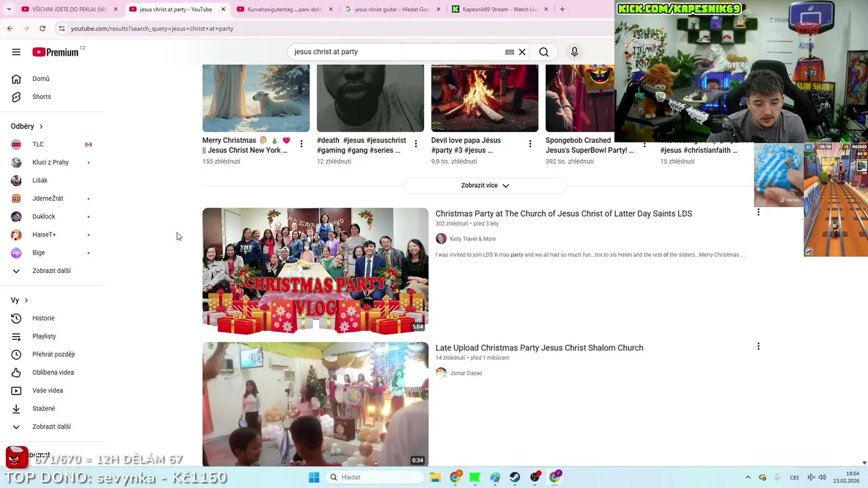Reload the page with browser refresh button

(42, 28)
